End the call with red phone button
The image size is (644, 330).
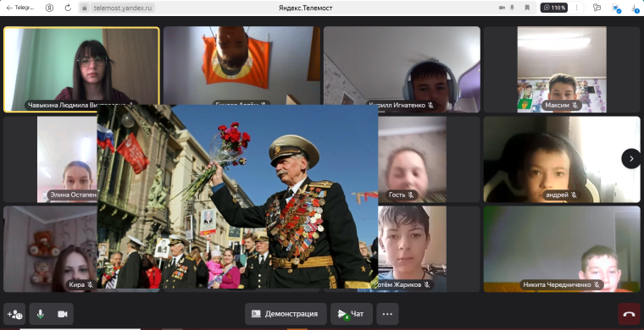pos(629,314)
